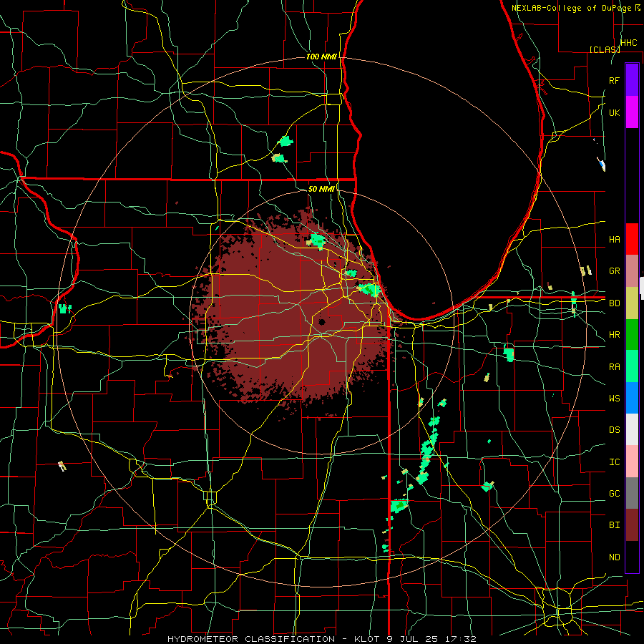Click the RA legend label

click(x=614, y=366)
